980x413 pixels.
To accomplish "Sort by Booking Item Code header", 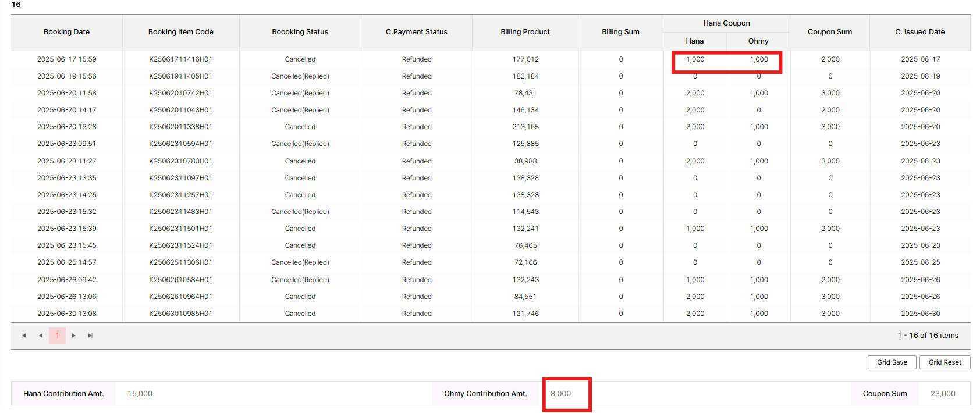I will 180,32.
